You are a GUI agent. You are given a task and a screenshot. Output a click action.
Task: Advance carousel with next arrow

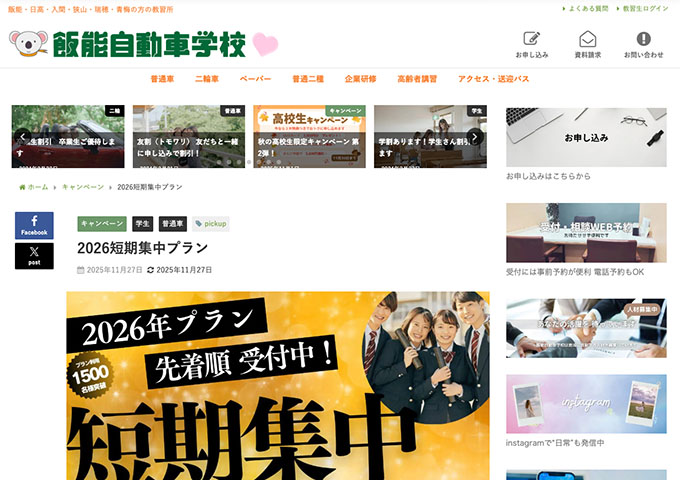475,137
